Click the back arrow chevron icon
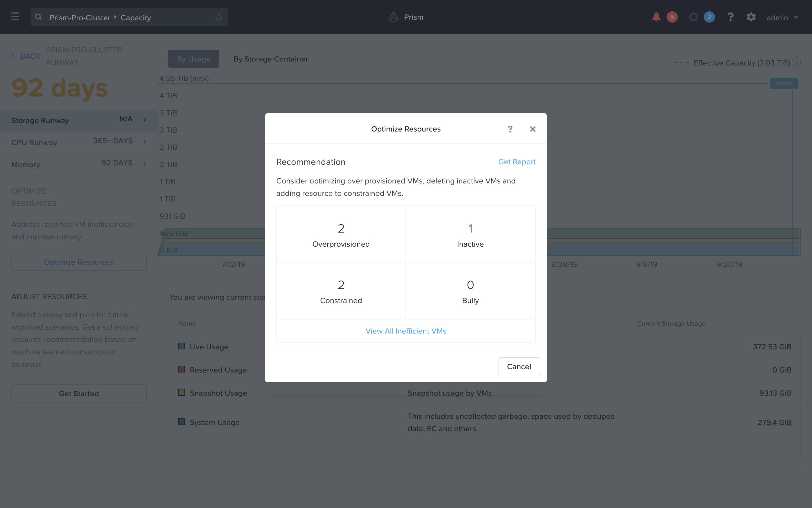 (13, 56)
